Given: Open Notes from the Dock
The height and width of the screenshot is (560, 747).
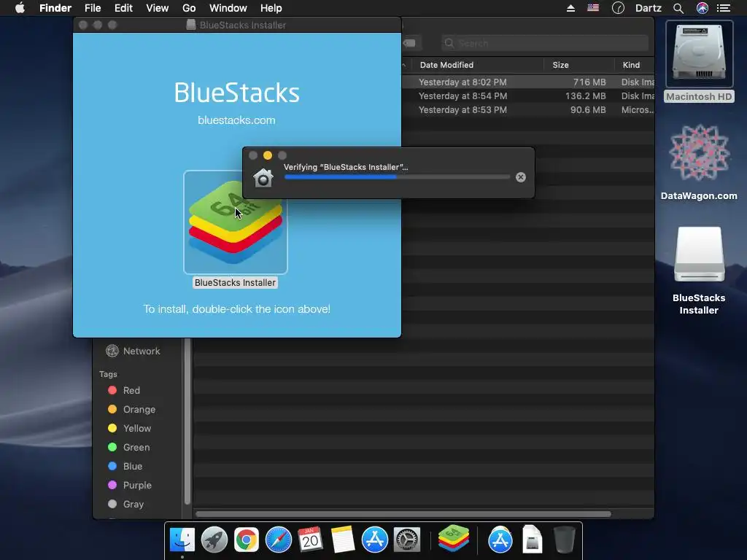Looking at the screenshot, I should pyautogui.click(x=343, y=540).
